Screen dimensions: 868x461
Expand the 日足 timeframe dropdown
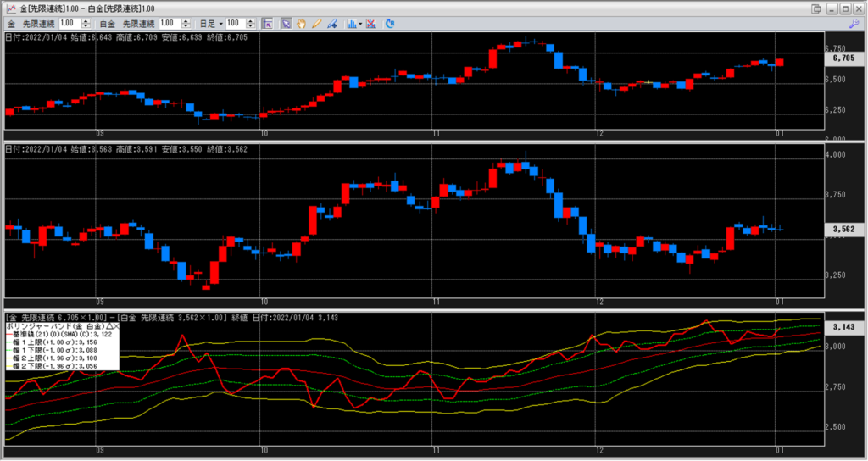point(220,23)
